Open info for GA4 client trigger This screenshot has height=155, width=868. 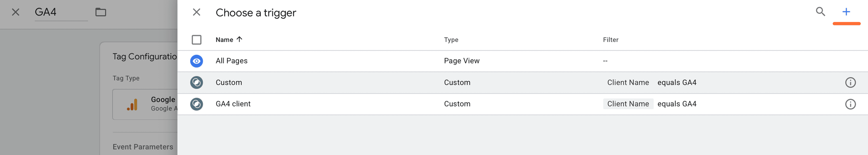click(850, 104)
